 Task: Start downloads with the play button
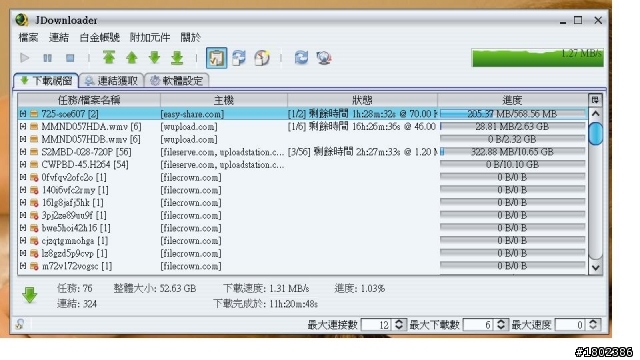tap(24, 58)
